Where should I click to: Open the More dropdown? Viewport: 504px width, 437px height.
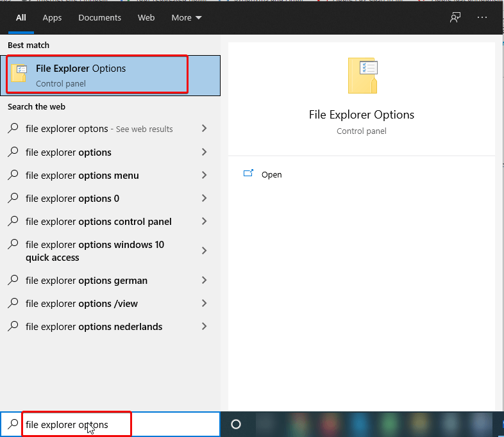click(x=187, y=18)
